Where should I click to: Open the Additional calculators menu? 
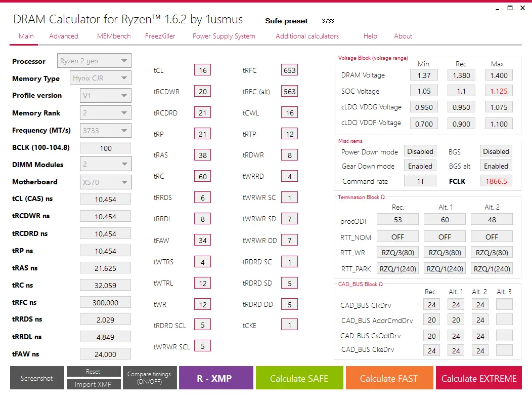point(307,36)
